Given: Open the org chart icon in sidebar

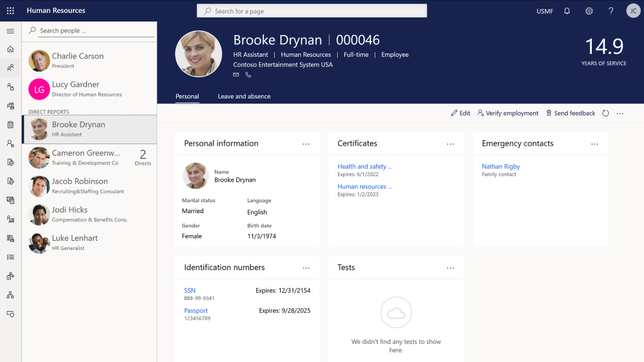Looking at the screenshot, I should point(11,295).
